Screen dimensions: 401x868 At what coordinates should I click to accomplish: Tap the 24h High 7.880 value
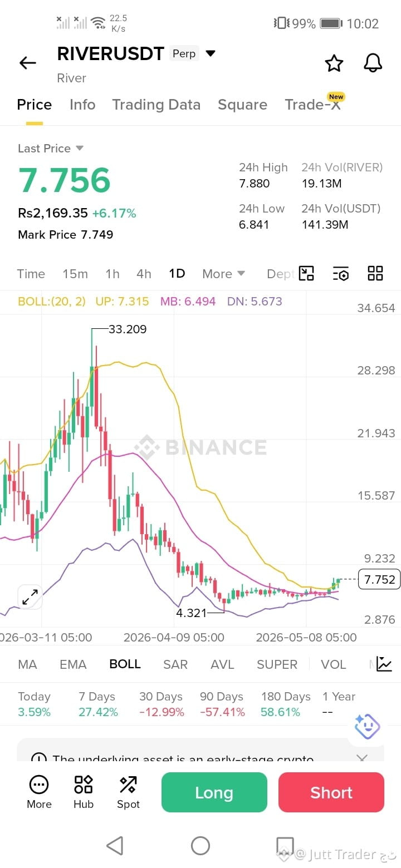click(x=255, y=183)
